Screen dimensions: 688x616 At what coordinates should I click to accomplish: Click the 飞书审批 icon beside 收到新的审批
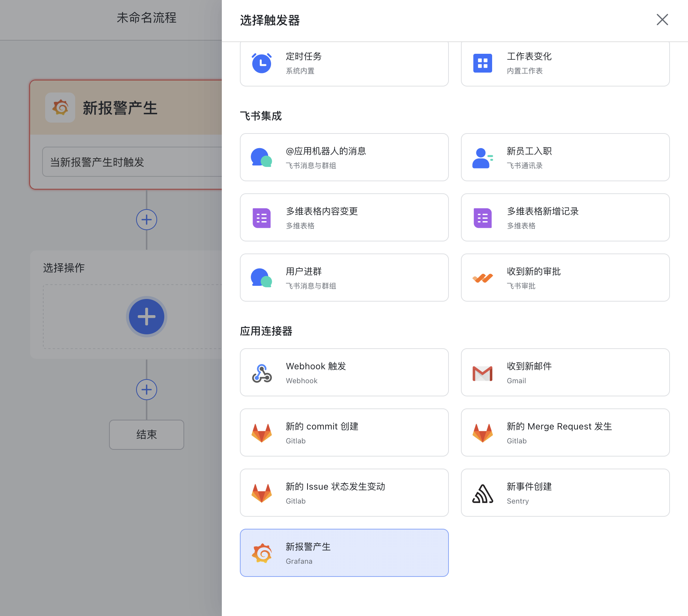click(x=482, y=278)
